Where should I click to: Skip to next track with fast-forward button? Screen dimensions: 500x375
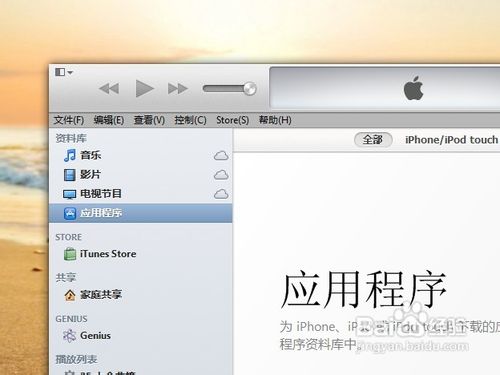[178, 89]
